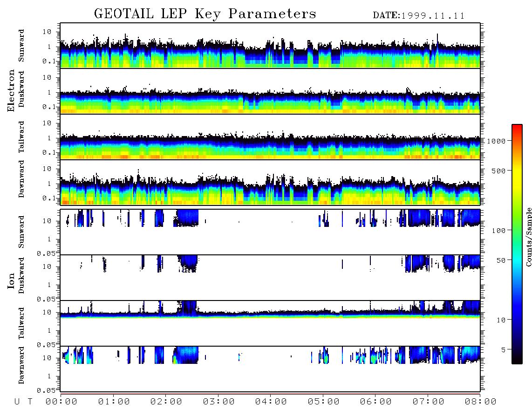This screenshot has height=410, width=532.
Task: Click the 100 colorbar tick label
Action: 499,231
